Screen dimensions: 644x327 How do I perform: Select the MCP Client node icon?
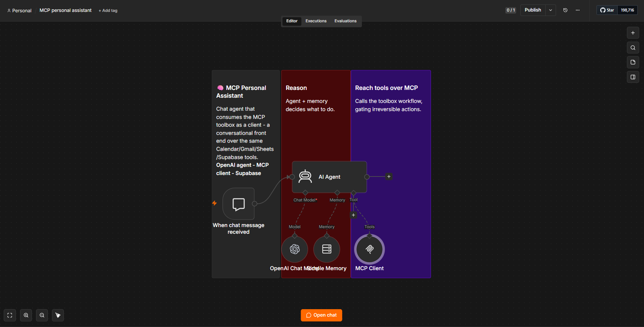(370, 249)
